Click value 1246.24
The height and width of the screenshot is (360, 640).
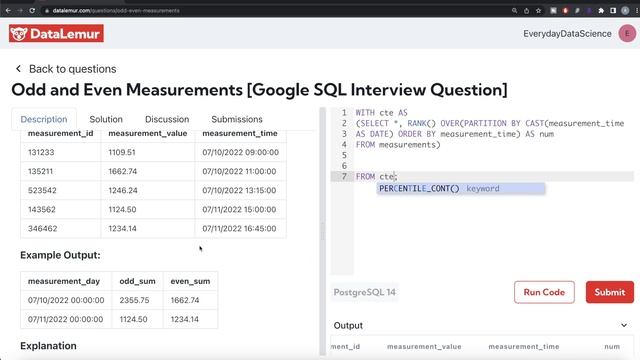click(x=123, y=191)
